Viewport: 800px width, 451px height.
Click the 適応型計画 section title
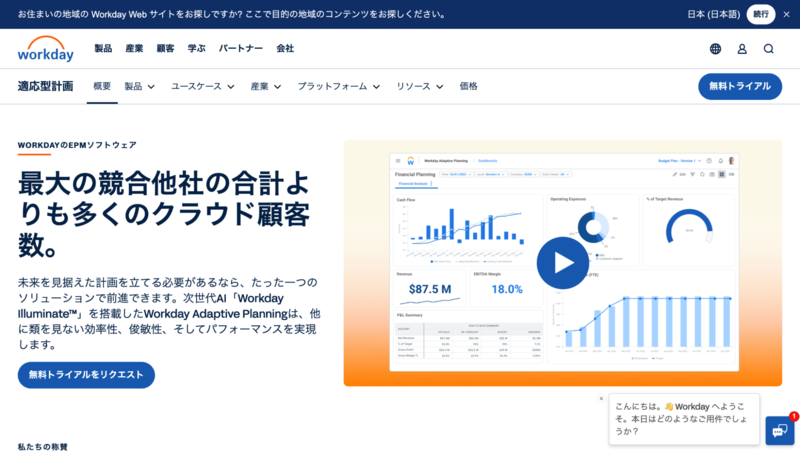pos(45,86)
